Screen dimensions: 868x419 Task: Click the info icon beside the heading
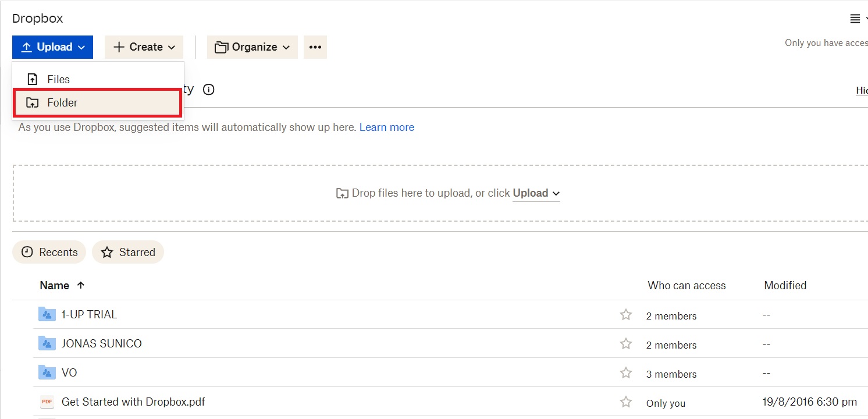click(208, 90)
